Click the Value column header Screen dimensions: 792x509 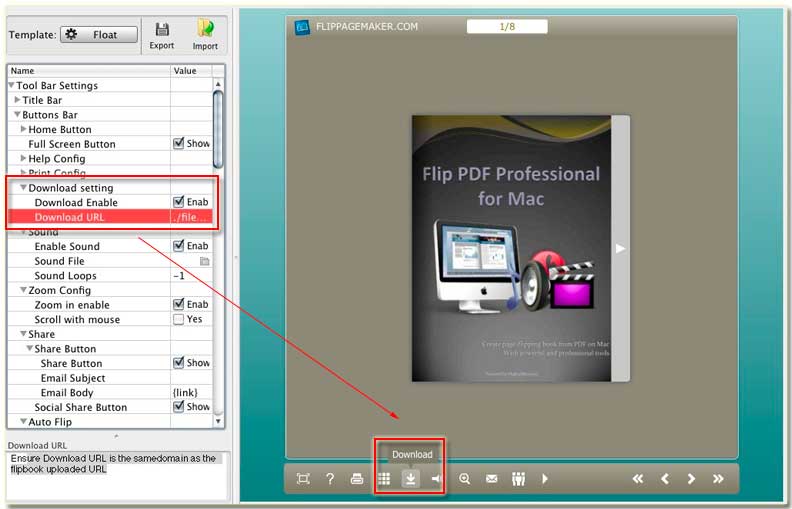pos(191,71)
